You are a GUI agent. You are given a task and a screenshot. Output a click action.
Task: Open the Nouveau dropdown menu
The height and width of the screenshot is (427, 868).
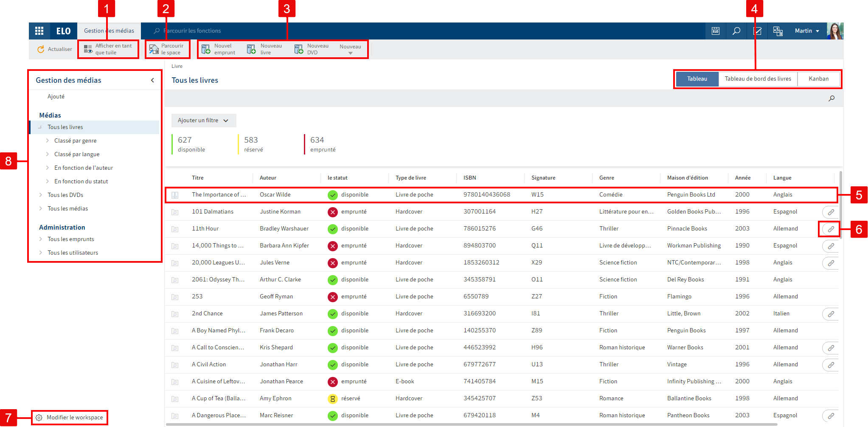350,49
